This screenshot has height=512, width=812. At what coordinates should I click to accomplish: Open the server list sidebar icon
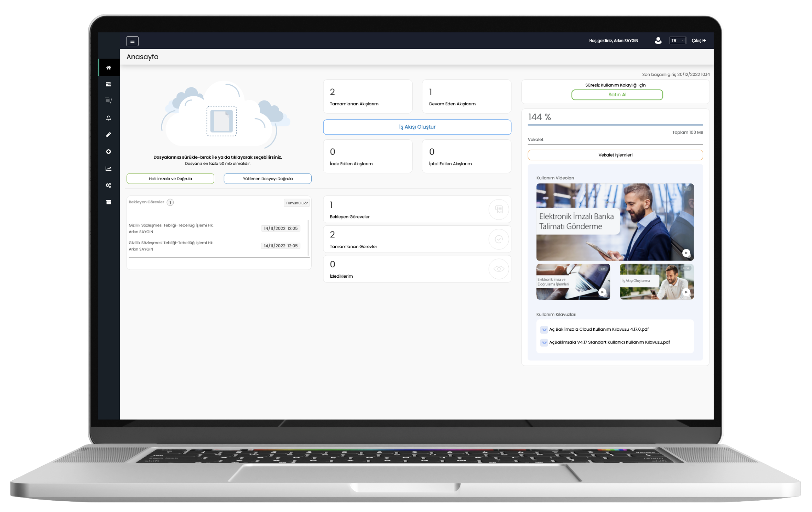pyautogui.click(x=108, y=84)
